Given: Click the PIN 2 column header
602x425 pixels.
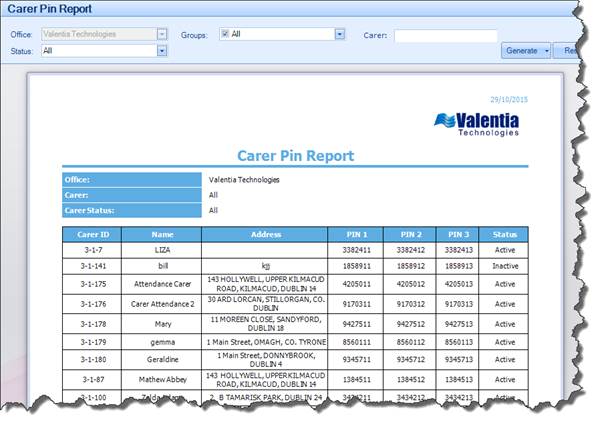Looking at the screenshot, I should pyautogui.click(x=410, y=235).
